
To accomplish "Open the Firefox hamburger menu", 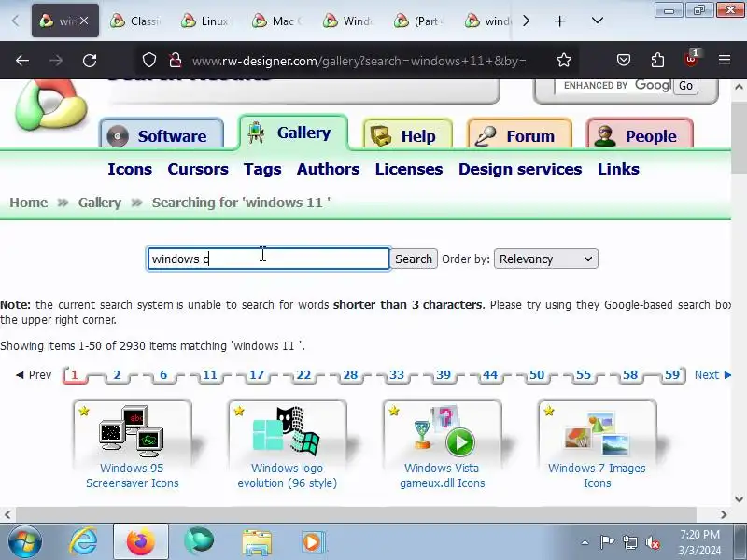I will 725,60.
